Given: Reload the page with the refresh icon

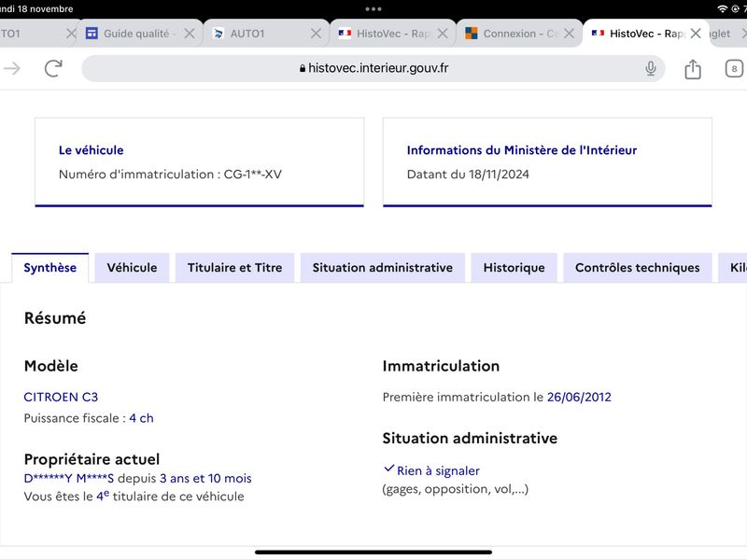Looking at the screenshot, I should [x=53, y=68].
